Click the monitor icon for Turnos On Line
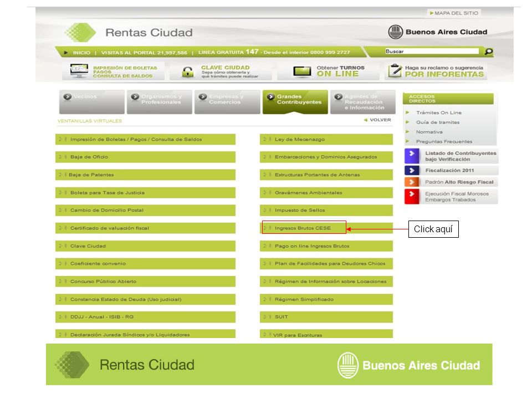The image size is (532, 399). 302,71
